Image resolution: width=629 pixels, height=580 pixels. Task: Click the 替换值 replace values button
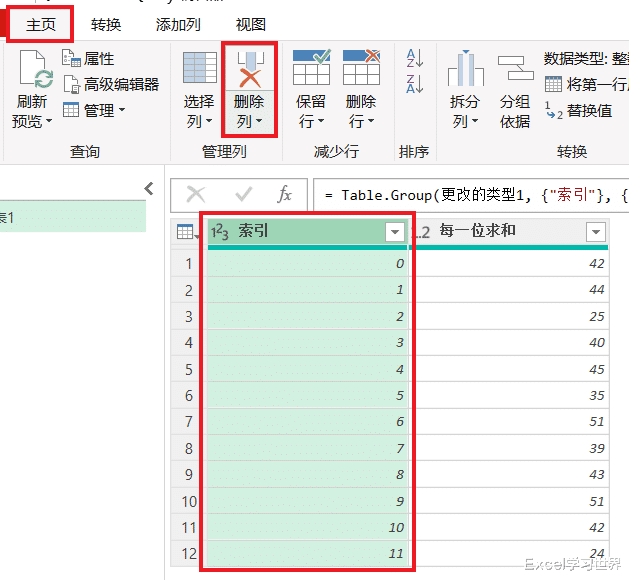tap(579, 110)
